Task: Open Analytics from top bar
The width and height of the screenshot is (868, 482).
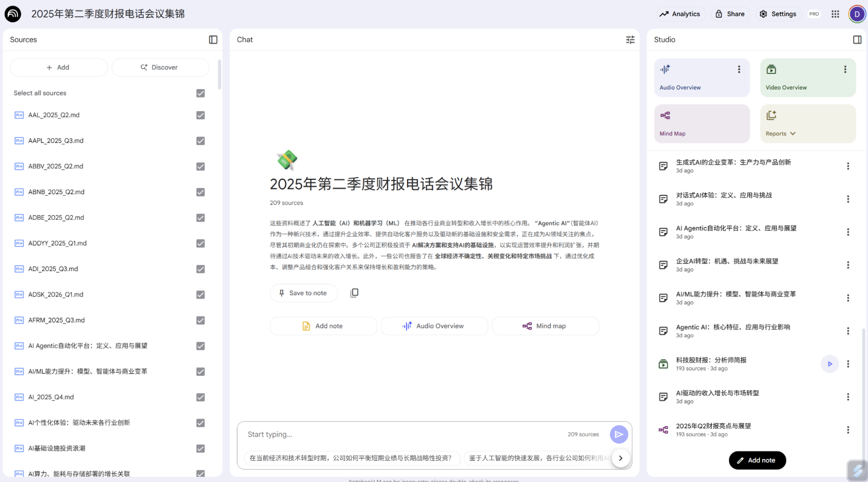Action: pos(680,14)
